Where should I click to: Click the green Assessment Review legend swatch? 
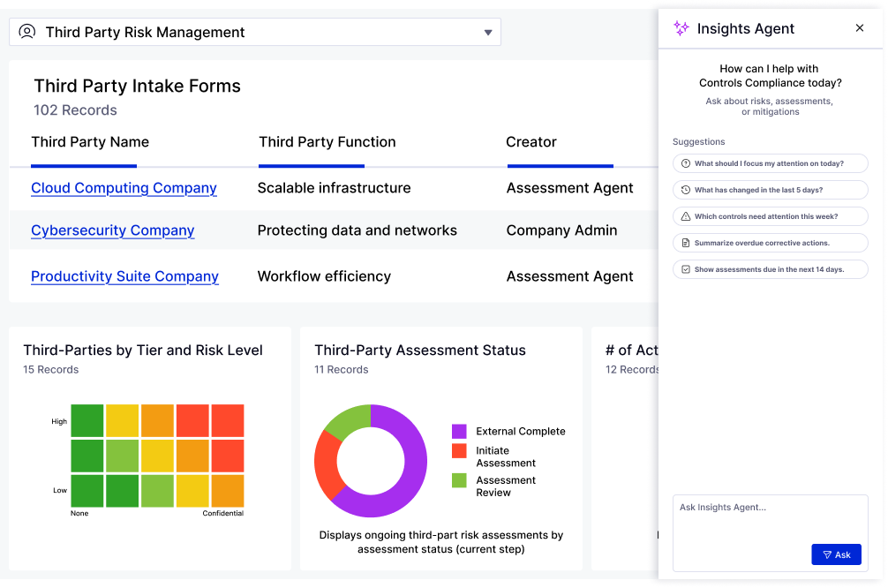[459, 480]
